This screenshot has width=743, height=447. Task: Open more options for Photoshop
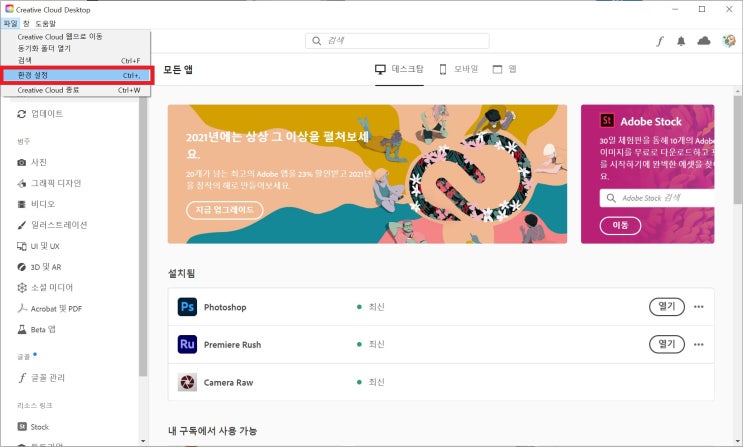coord(698,307)
